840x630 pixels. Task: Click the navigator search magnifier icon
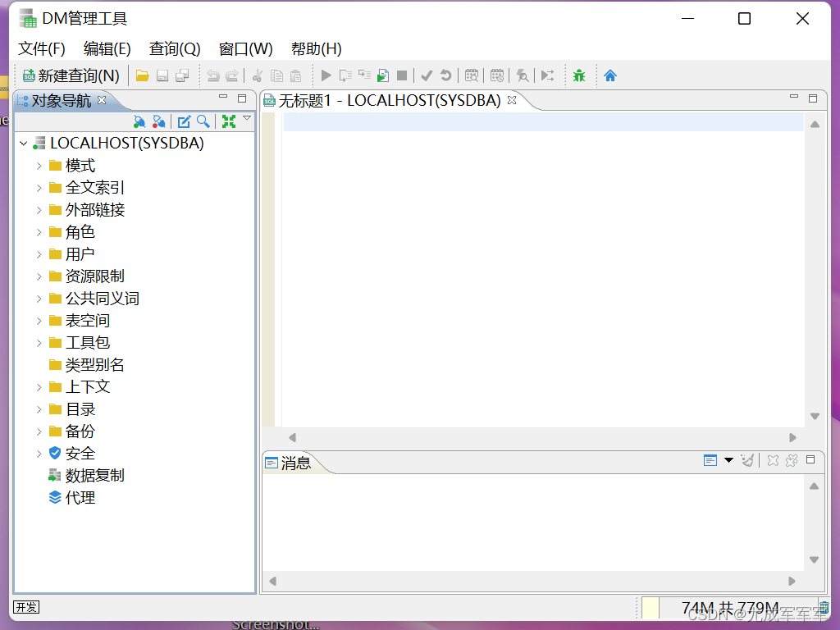click(203, 121)
